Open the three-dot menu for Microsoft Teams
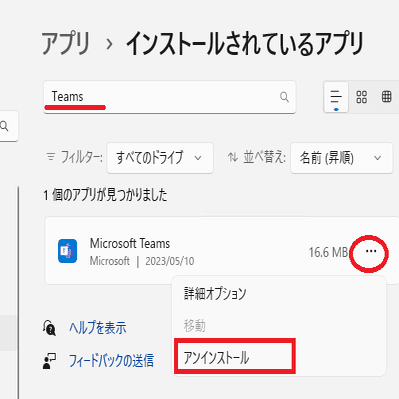 tap(371, 252)
